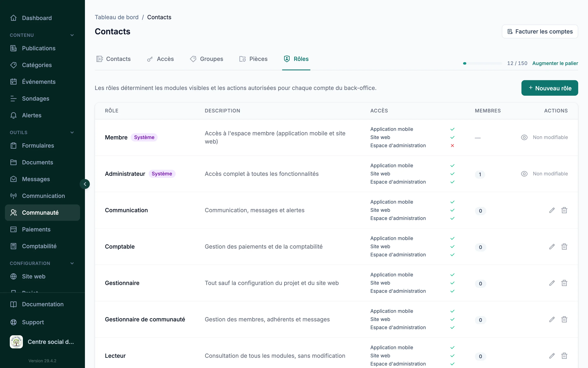Viewport: 588px width, 368px height.
Task: Click the MEMBRES column header
Action: click(x=488, y=111)
